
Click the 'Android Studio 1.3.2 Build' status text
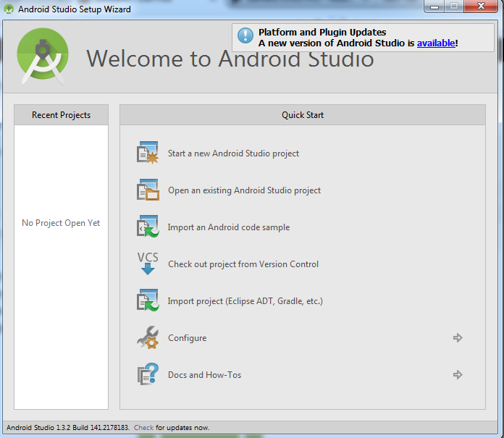point(67,428)
